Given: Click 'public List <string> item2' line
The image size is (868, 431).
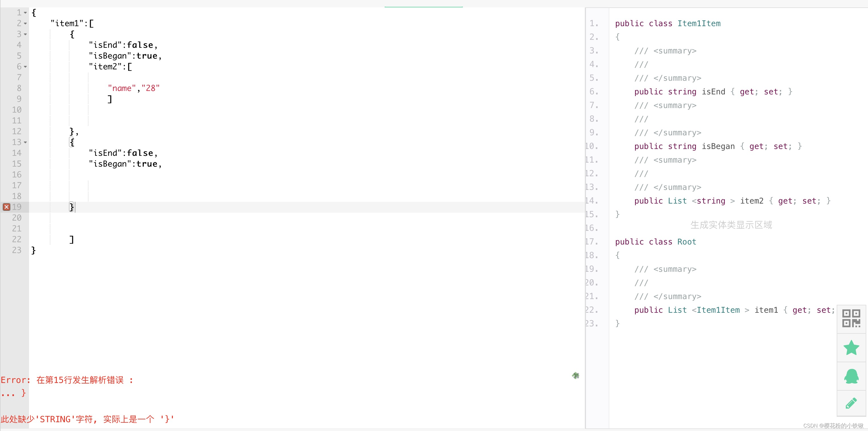Looking at the screenshot, I should [732, 201].
